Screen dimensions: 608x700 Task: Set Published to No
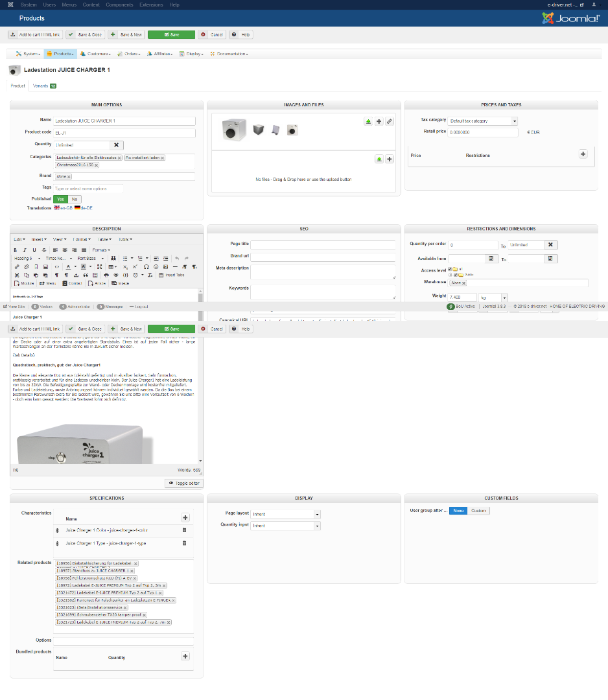point(75,199)
